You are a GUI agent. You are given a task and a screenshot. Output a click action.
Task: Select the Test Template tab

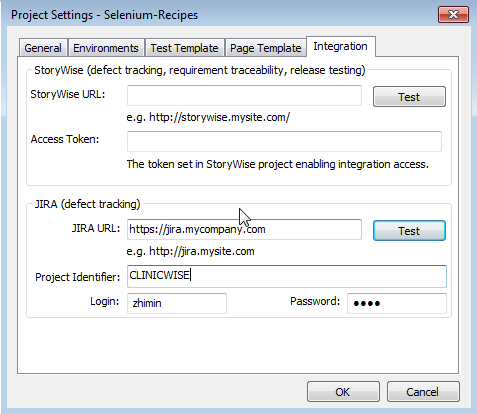click(184, 48)
